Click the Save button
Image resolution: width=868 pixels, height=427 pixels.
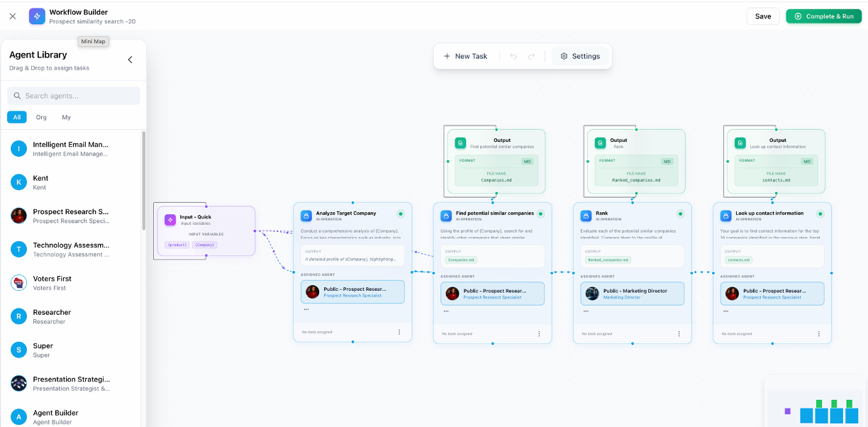click(x=762, y=16)
